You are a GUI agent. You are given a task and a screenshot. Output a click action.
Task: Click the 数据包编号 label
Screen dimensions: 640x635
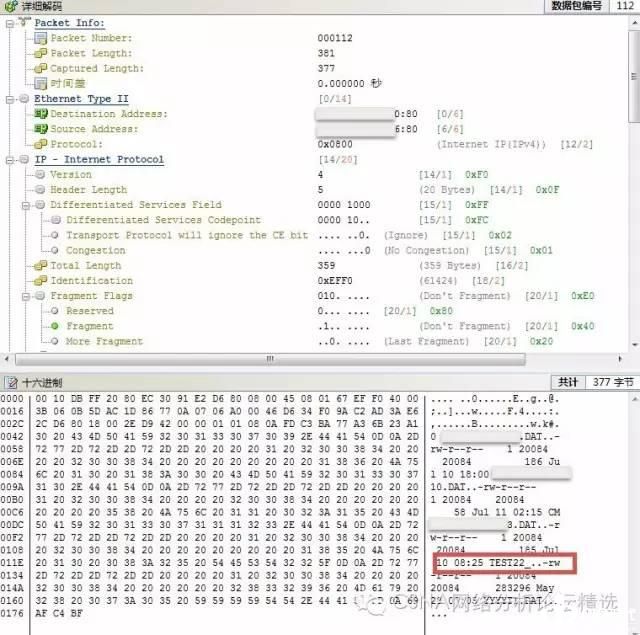[x=577, y=6]
